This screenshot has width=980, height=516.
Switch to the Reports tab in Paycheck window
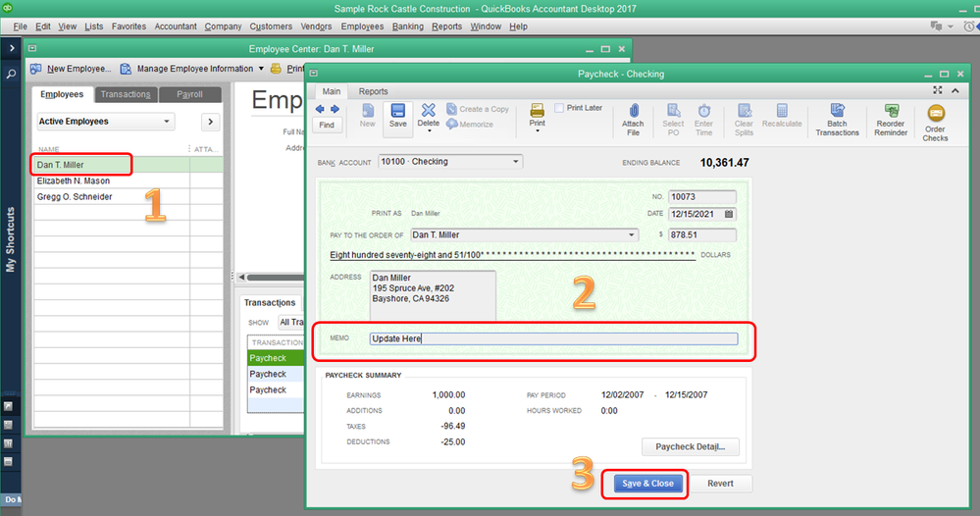pyautogui.click(x=373, y=91)
